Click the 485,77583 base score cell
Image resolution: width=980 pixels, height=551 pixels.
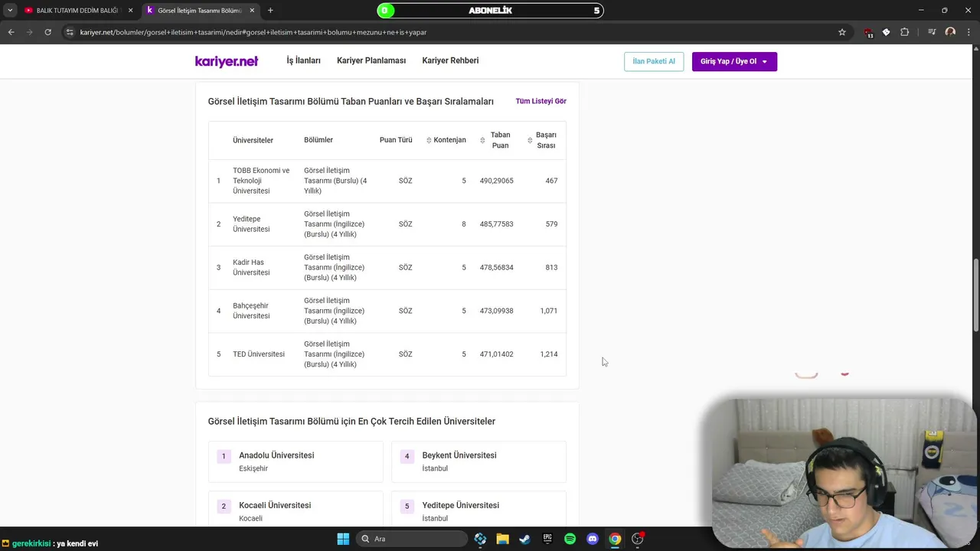coord(496,224)
